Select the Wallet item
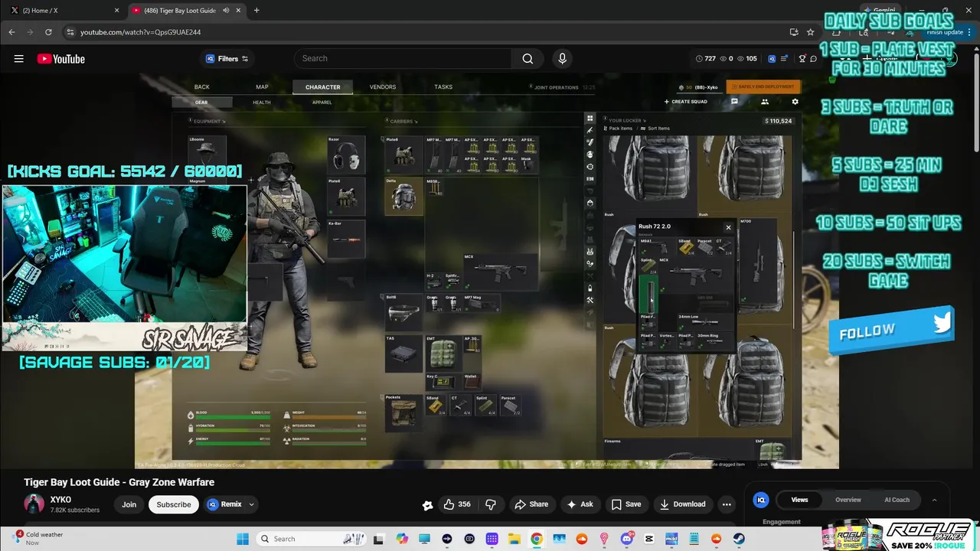The width and height of the screenshot is (980, 551). click(471, 381)
